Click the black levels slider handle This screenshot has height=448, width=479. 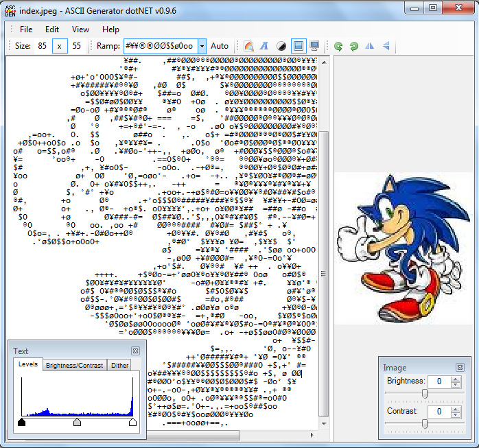tap(22, 422)
